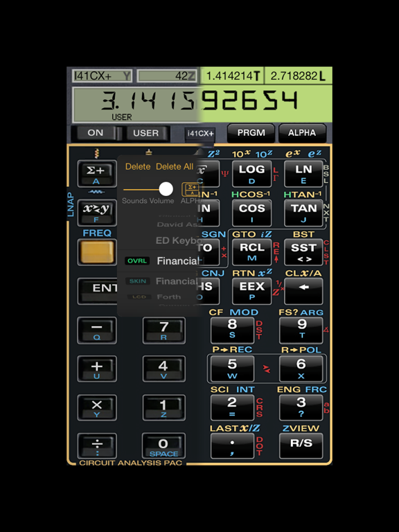Viewport: 399px width, 532px height.
Task: Tap number key 7
Action: click(164, 330)
